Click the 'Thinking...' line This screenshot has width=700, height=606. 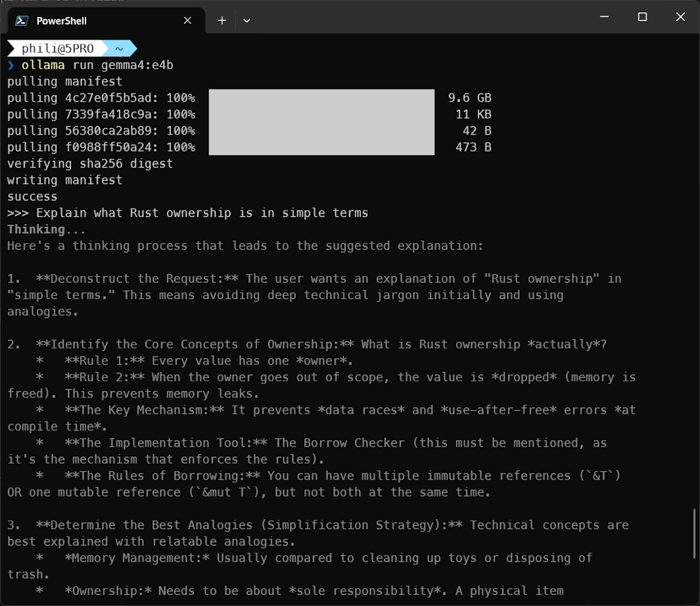click(x=46, y=230)
